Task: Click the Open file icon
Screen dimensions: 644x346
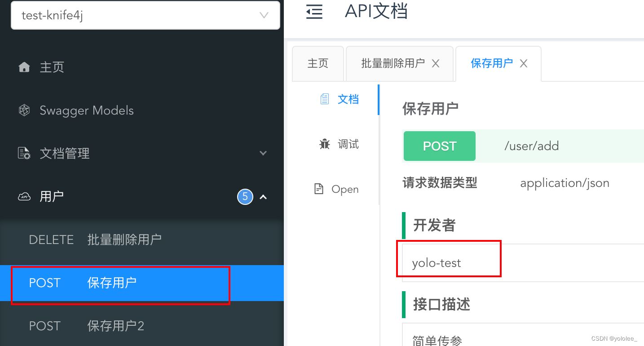Action: tap(319, 189)
